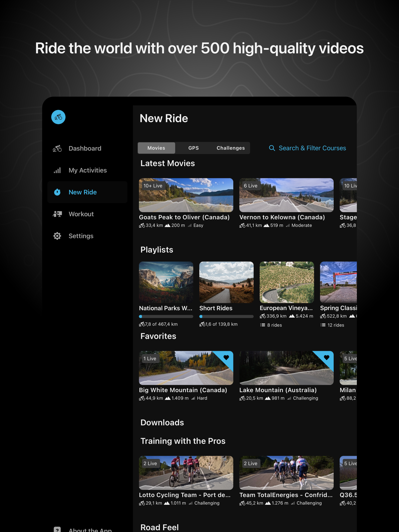Image resolution: width=399 pixels, height=532 pixels.
Task: Toggle the heart on Lake Mountain ride
Action: [326, 358]
